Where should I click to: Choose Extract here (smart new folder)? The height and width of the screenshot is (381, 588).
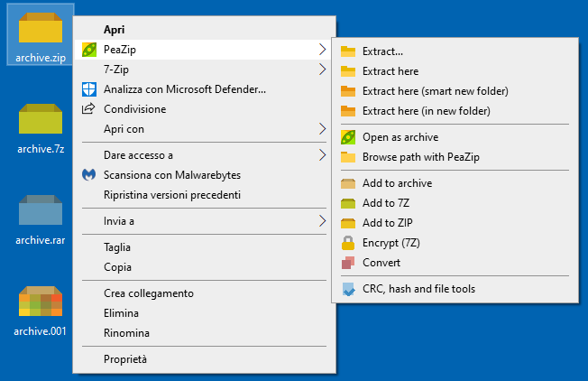435,91
